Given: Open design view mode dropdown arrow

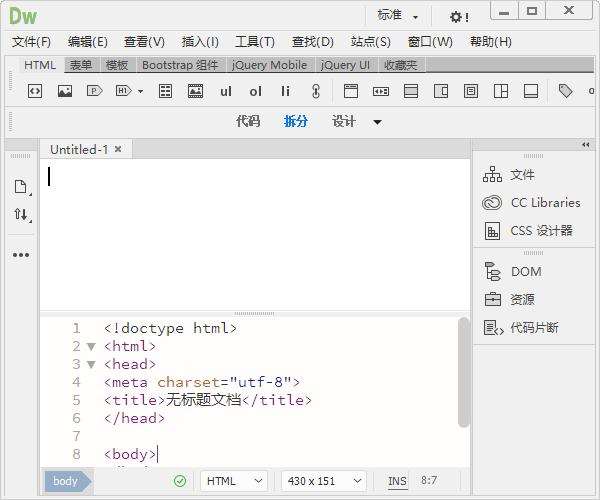Looking at the screenshot, I should [x=377, y=122].
